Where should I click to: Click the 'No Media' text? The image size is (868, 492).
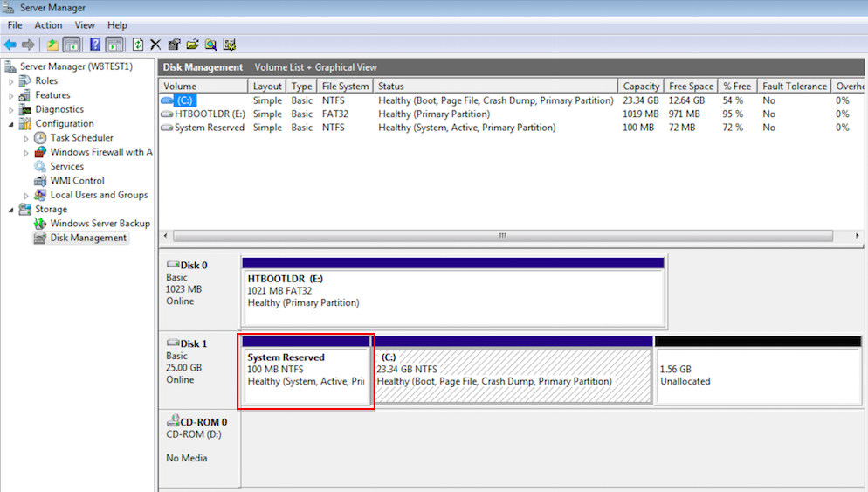coord(187,458)
